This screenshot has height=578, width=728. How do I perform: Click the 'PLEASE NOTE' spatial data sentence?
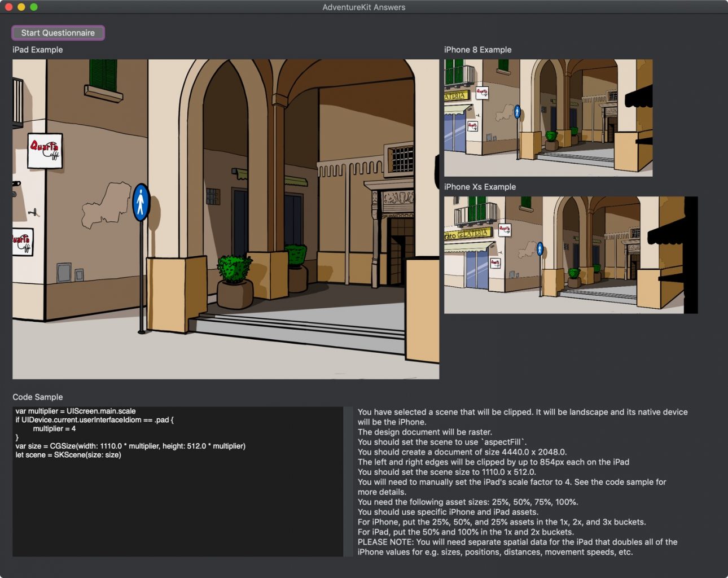pyautogui.click(x=518, y=547)
